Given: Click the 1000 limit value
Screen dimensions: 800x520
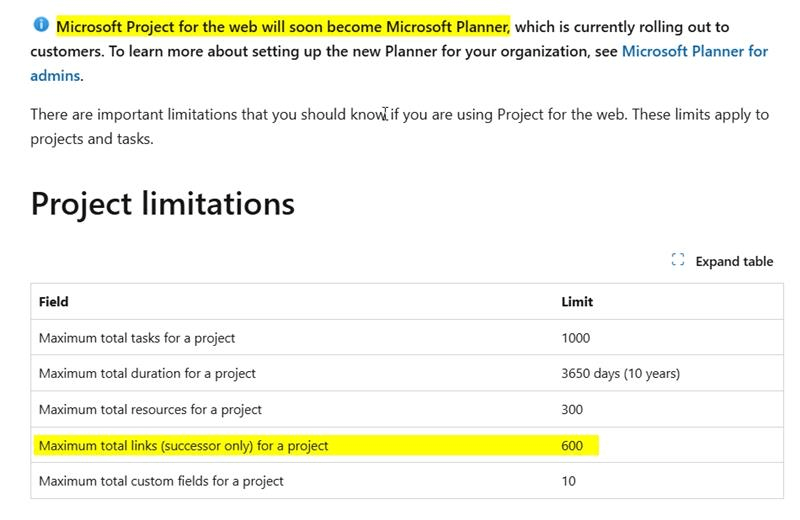Looking at the screenshot, I should click(x=576, y=338).
